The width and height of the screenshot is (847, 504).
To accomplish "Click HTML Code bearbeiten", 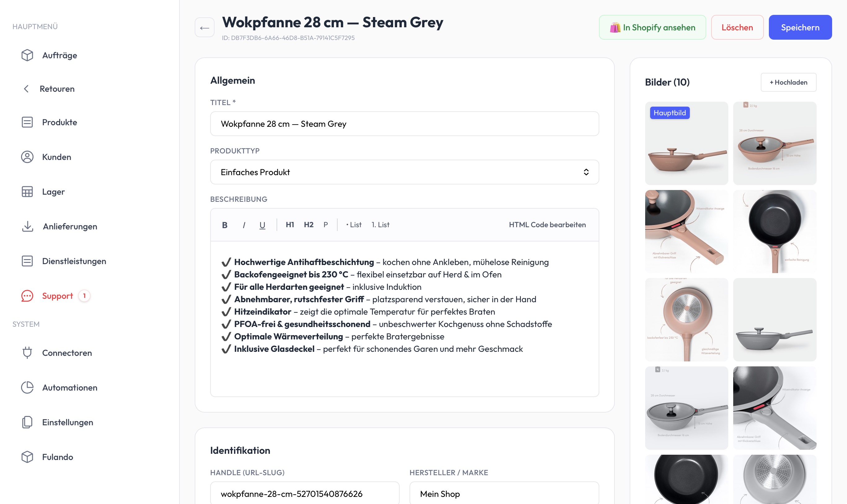I will click(547, 225).
